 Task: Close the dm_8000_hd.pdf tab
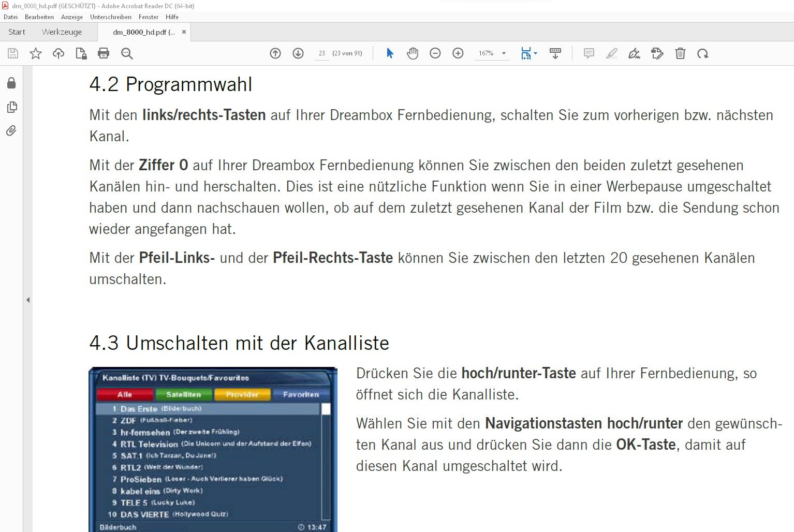click(x=184, y=32)
